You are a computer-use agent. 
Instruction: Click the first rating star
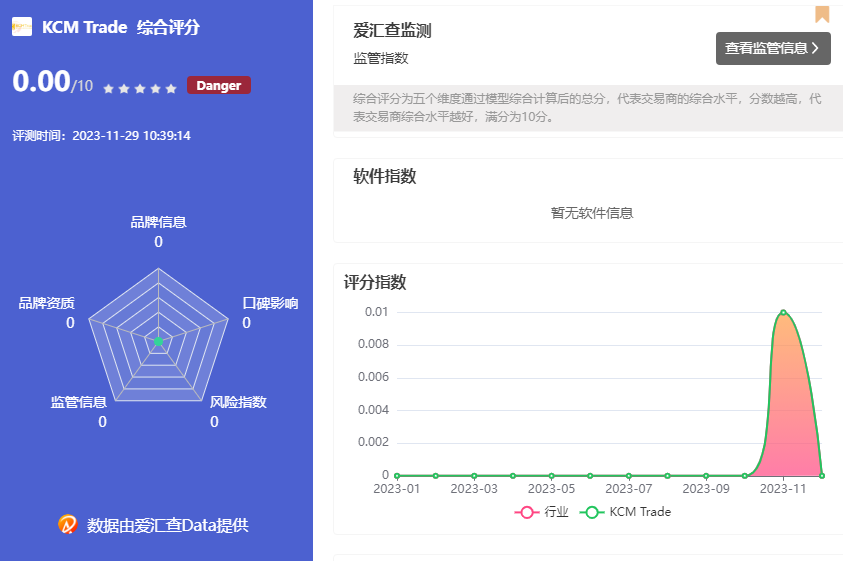coord(108,88)
